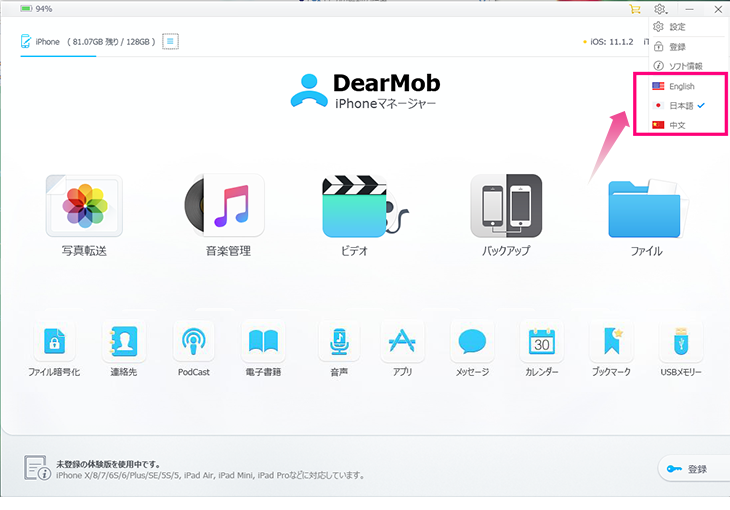Open the 連絡先 contacts icon

(x=123, y=341)
